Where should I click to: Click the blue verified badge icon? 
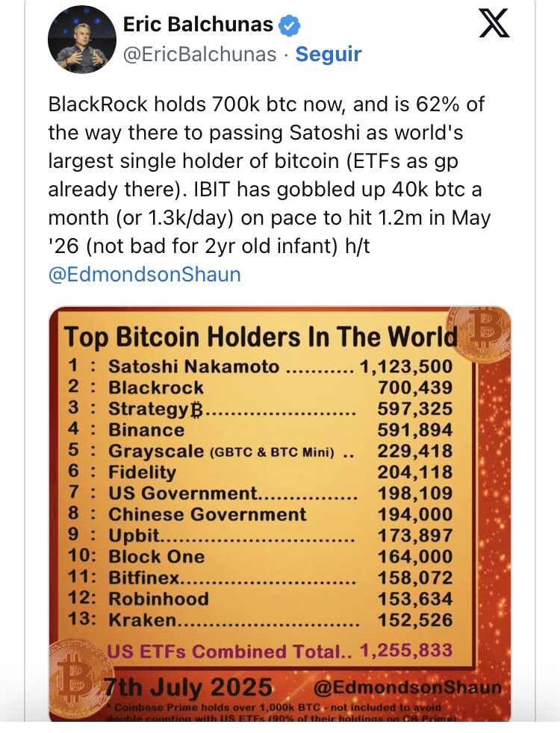[x=290, y=25]
